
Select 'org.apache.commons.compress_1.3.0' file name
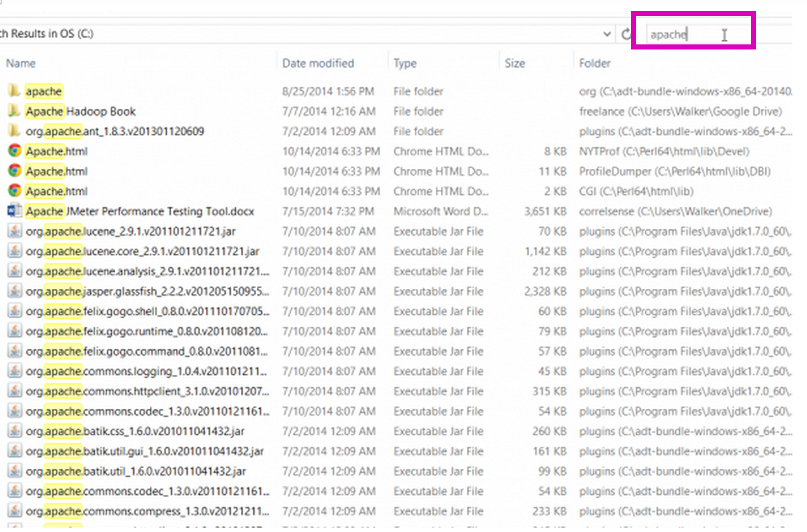pyautogui.click(x=147, y=512)
